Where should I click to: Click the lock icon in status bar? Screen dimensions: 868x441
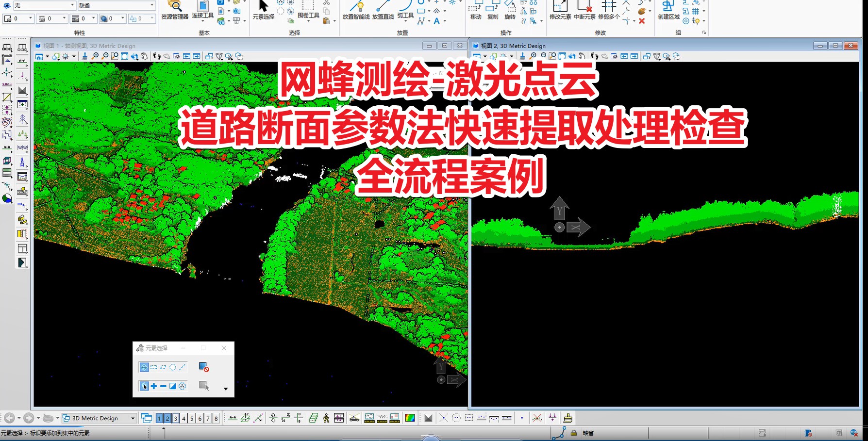tap(574, 433)
